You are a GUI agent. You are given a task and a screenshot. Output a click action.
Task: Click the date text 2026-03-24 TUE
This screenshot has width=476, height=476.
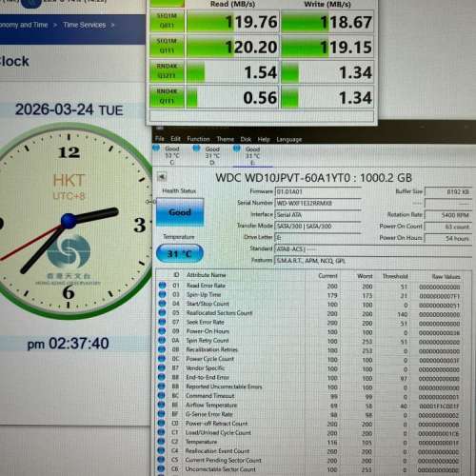(69, 109)
